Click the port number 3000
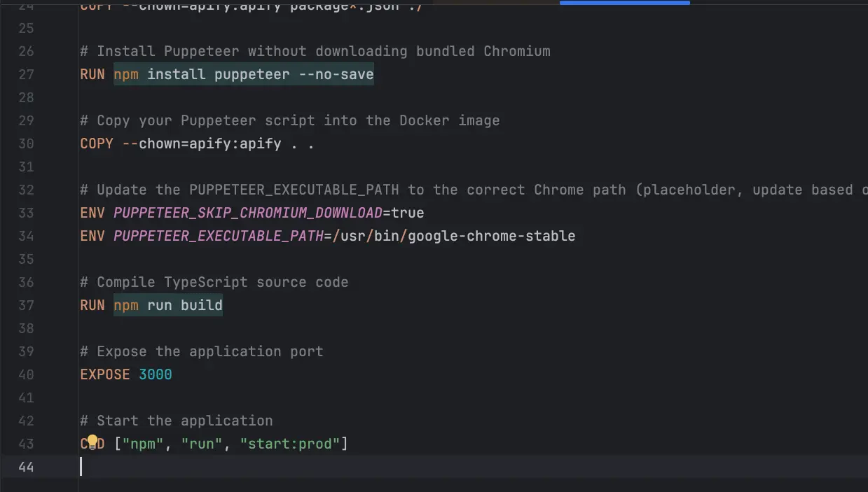Screen dimensions: 868x492 (156, 374)
